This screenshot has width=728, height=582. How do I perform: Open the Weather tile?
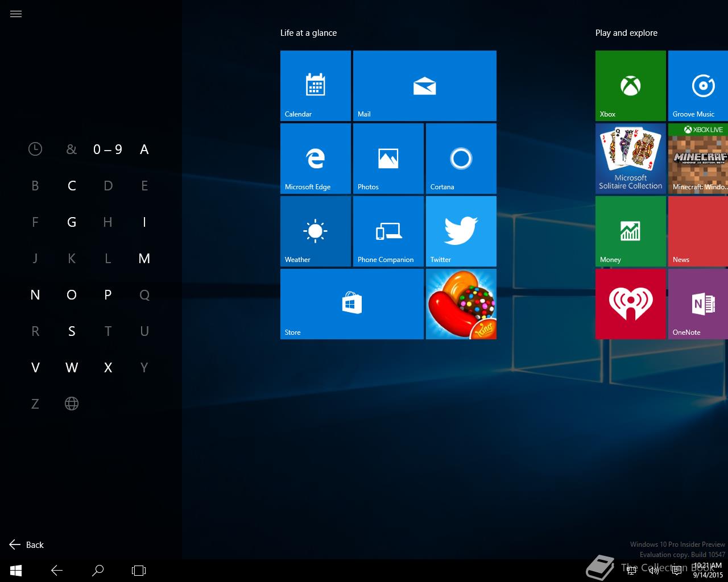(316, 231)
